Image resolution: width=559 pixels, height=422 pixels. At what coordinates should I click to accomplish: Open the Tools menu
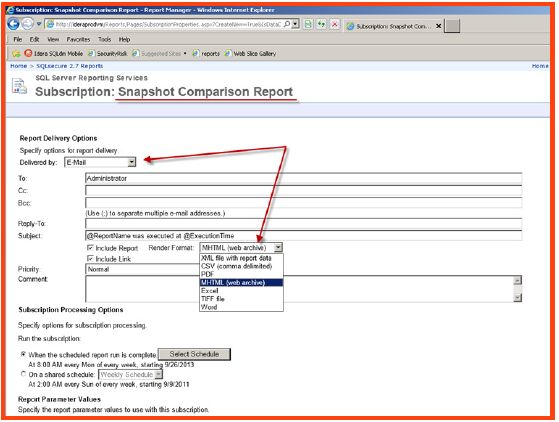click(x=104, y=39)
